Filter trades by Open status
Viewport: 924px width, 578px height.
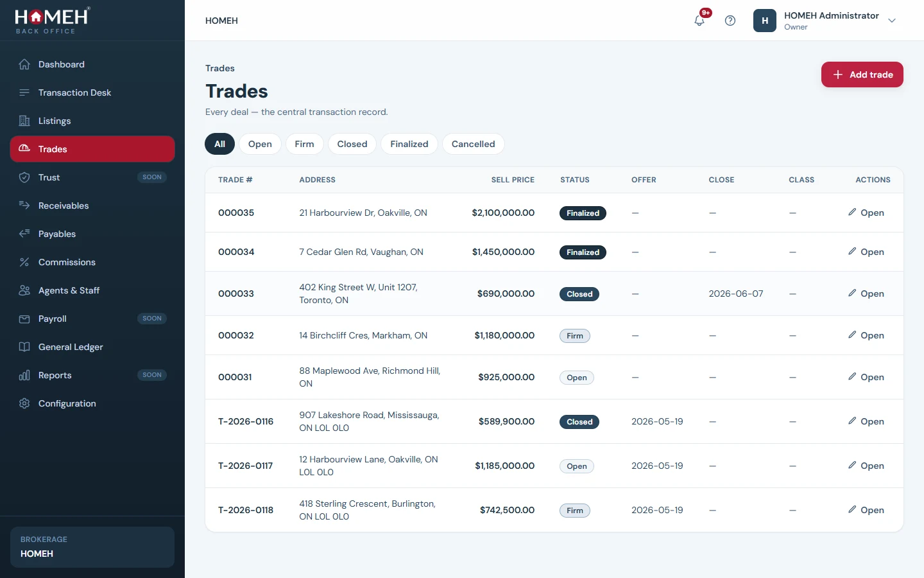(260, 144)
